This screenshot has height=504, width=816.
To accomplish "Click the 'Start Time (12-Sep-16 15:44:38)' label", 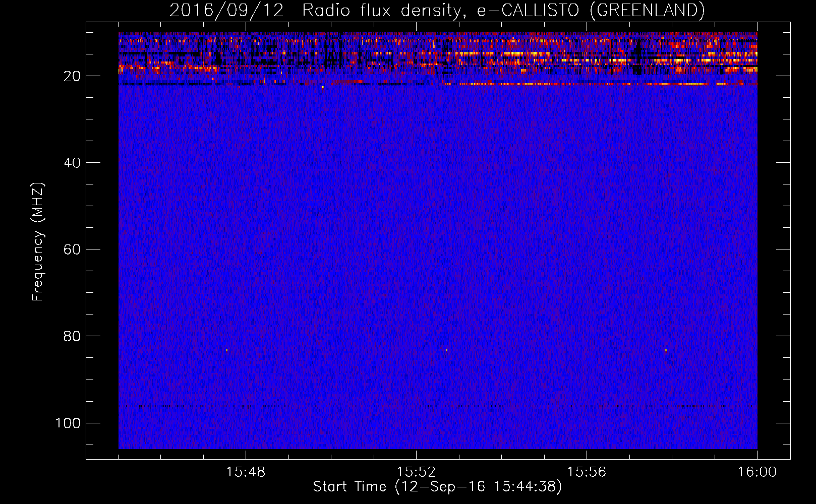I will click(x=437, y=486).
